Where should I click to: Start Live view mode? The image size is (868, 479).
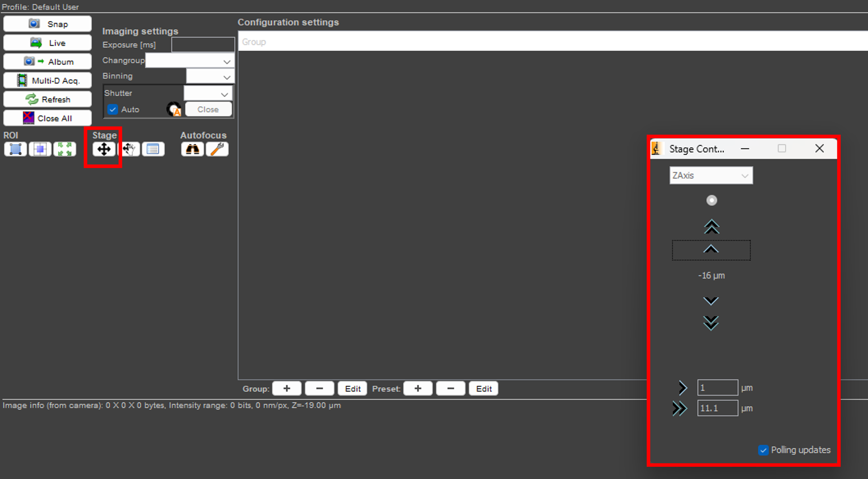click(x=47, y=43)
